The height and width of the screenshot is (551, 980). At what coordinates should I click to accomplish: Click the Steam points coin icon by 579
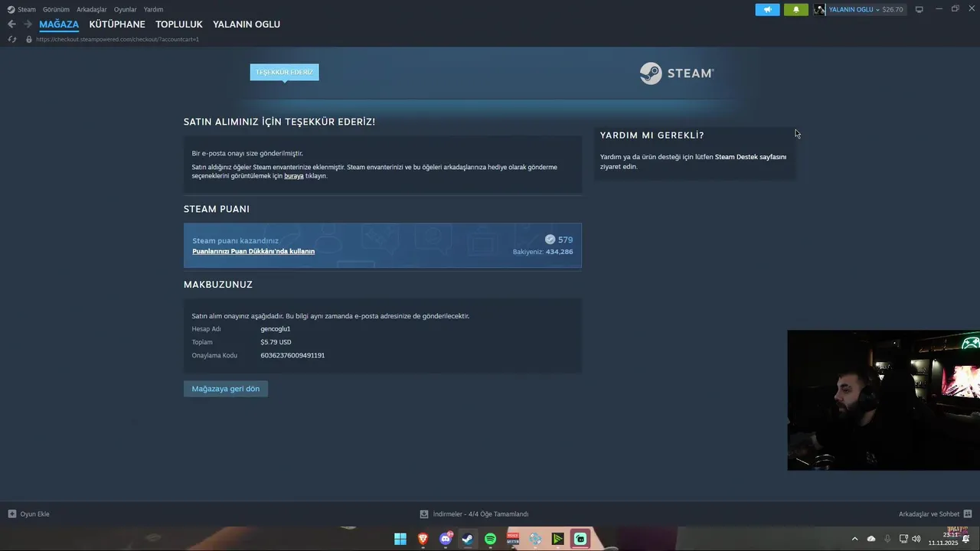(550, 240)
